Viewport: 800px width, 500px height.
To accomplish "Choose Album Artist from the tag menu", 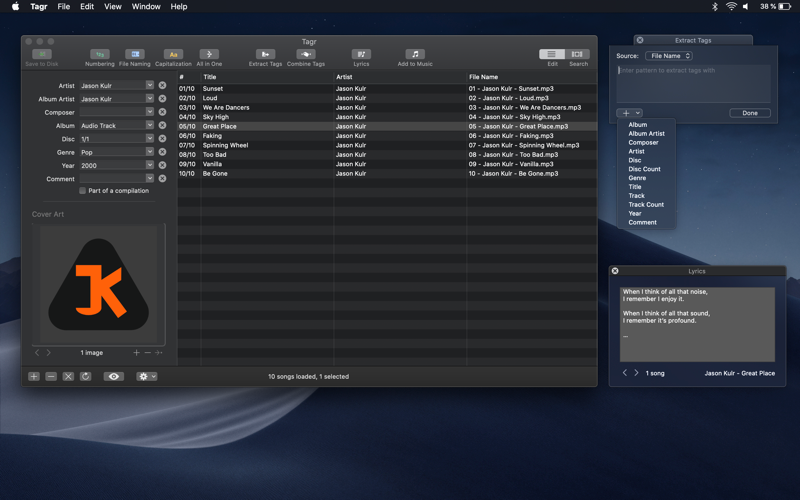I will [x=646, y=134].
